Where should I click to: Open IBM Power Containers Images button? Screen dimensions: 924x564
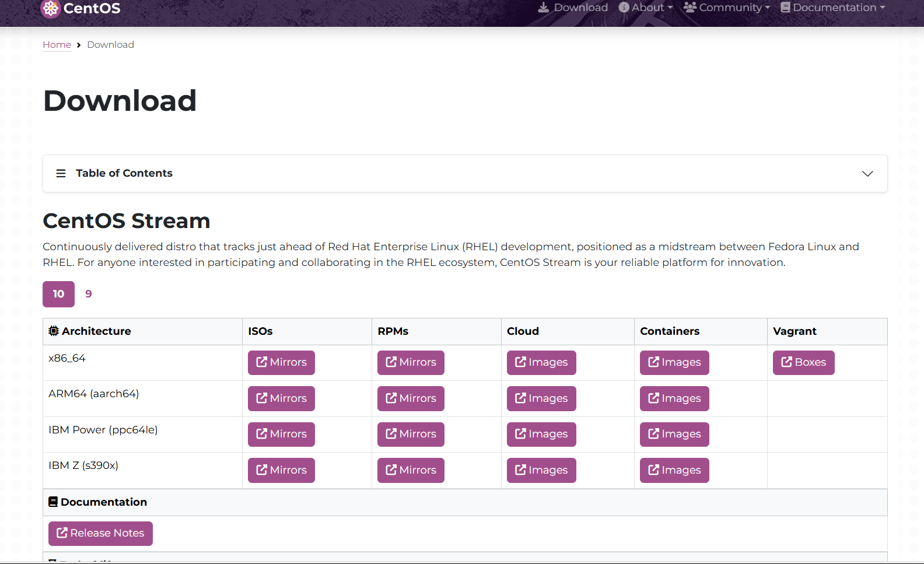(674, 435)
